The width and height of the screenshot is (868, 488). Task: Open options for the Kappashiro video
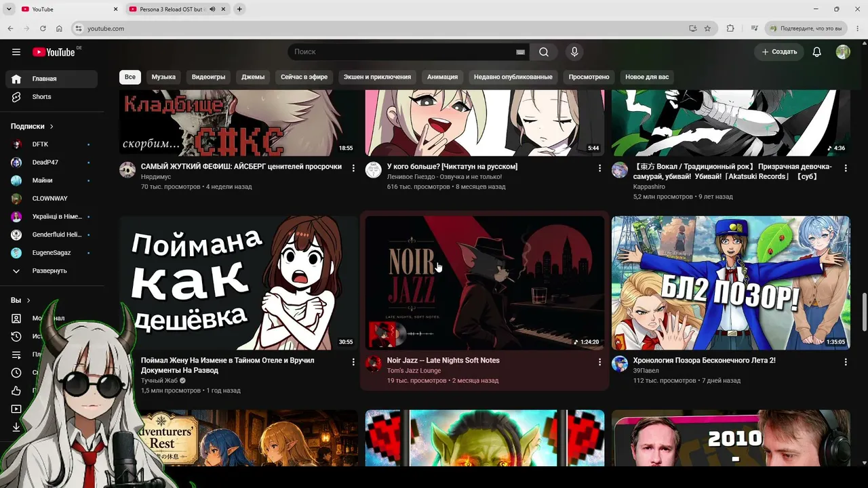pyautogui.click(x=846, y=168)
